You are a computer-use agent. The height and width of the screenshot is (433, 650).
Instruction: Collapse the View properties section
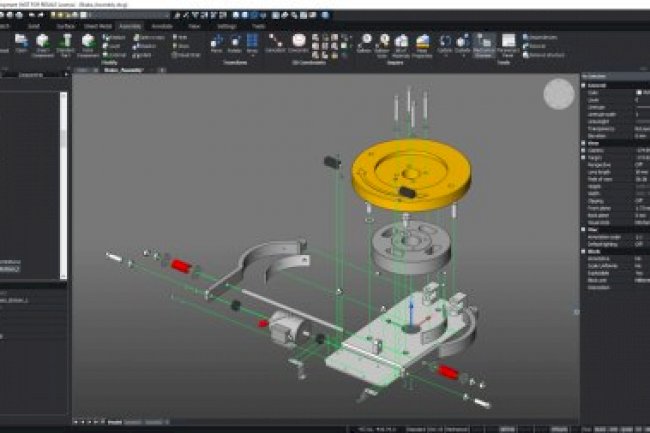point(584,143)
